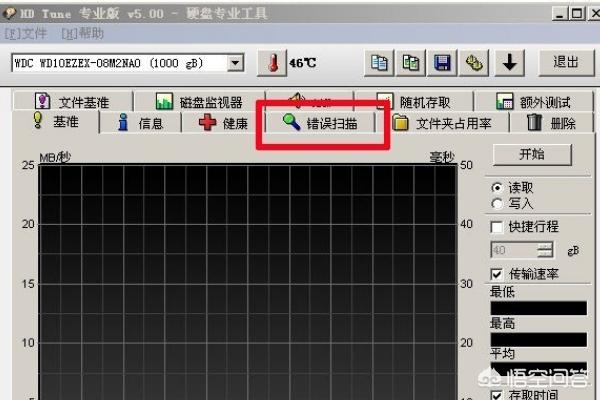Click the floppy disk save screenshot icon
The width and height of the screenshot is (600, 400).
click(x=442, y=63)
